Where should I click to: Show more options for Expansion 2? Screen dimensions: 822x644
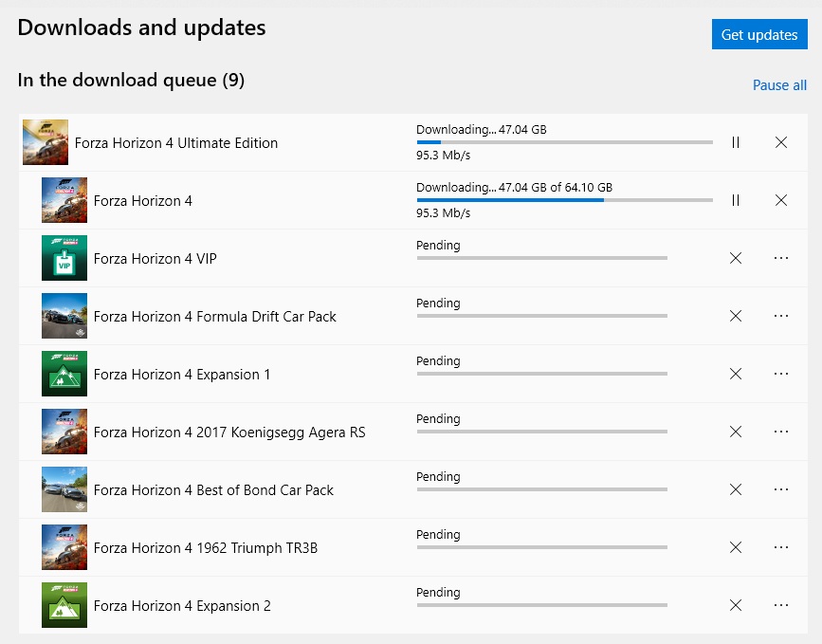781,605
